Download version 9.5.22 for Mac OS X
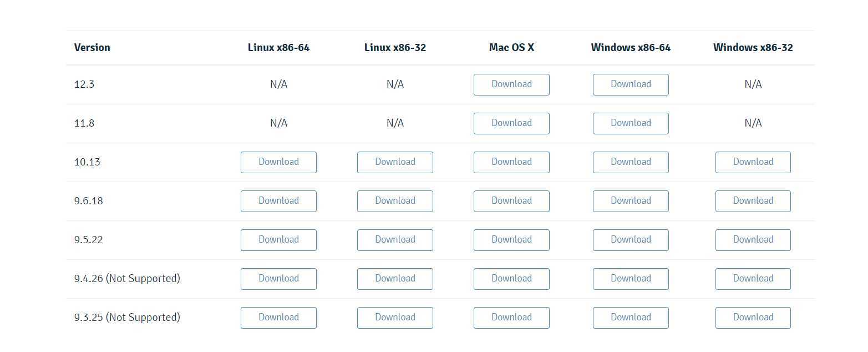The width and height of the screenshot is (868, 352). 511,240
